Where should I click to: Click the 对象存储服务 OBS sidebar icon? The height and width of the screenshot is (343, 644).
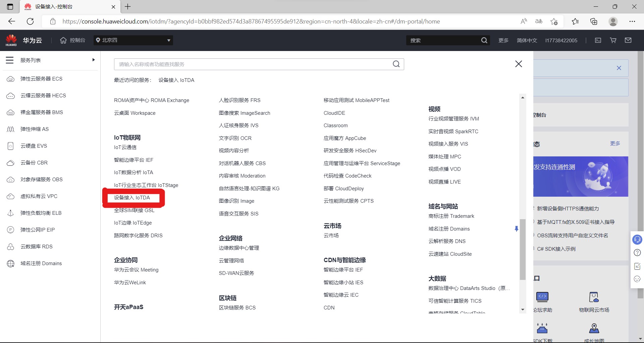[11, 180]
